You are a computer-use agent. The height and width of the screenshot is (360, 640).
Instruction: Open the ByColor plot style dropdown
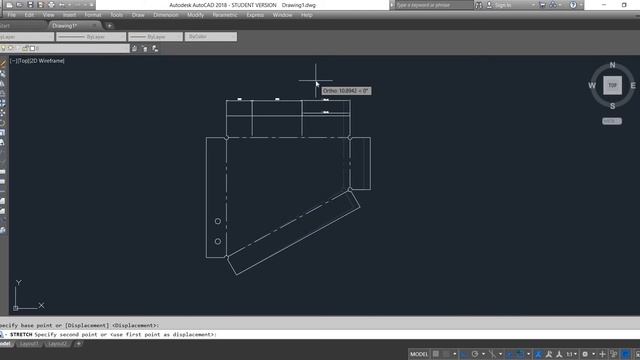(x=211, y=37)
